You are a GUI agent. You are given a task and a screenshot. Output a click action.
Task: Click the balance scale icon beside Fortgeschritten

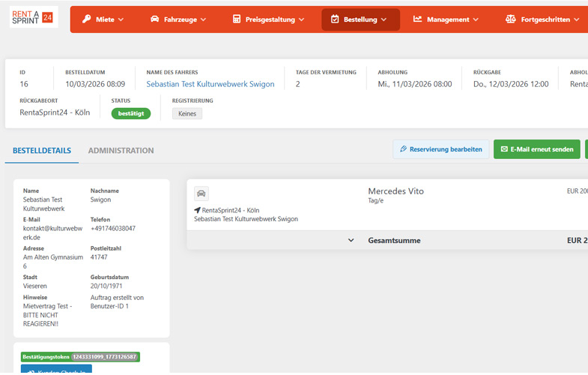click(x=511, y=19)
